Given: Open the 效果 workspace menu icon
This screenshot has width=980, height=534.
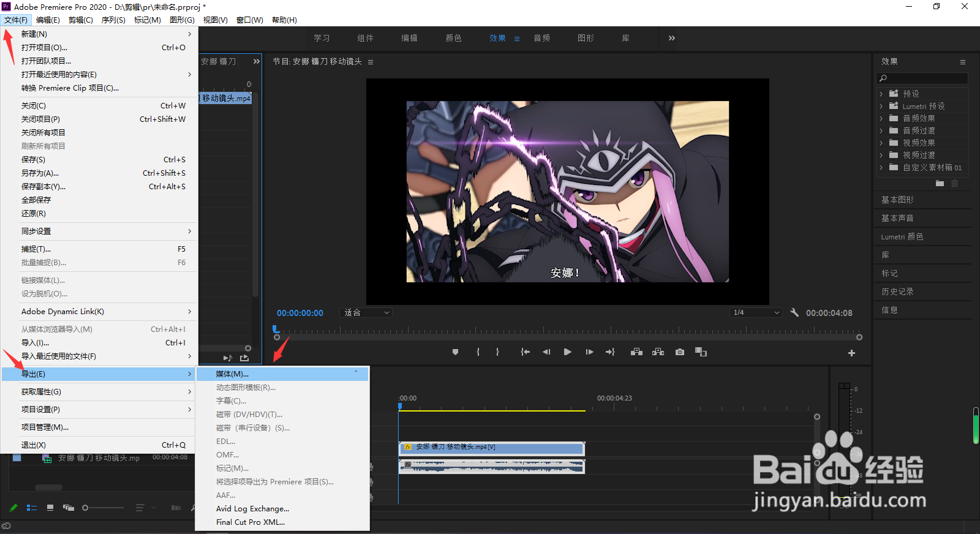Looking at the screenshot, I should click(517, 39).
